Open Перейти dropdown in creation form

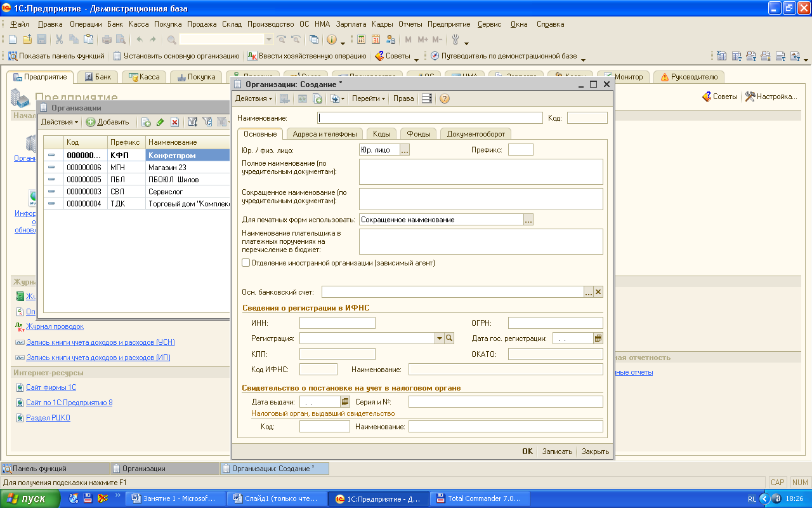pyautogui.click(x=369, y=98)
